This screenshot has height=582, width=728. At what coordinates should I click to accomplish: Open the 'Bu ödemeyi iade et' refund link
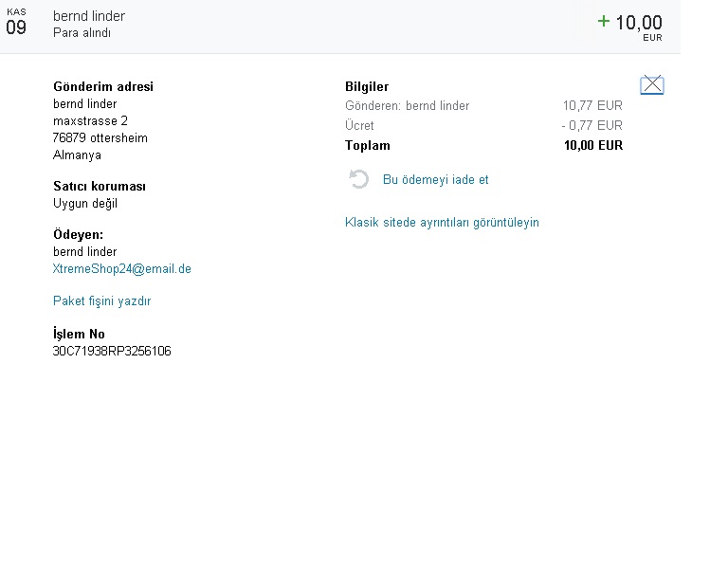pyautogui.click(x=435, y=179)
